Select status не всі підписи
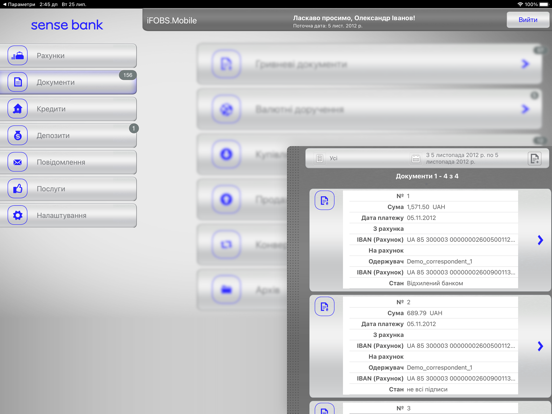Viewport: 552px width, 414px height. [x=427, y=389]
